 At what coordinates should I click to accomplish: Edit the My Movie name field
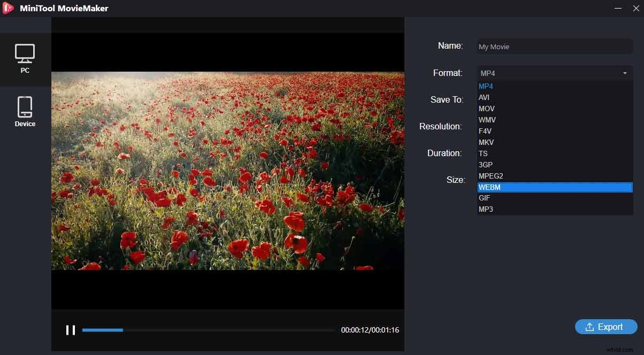tap(554, 47)
